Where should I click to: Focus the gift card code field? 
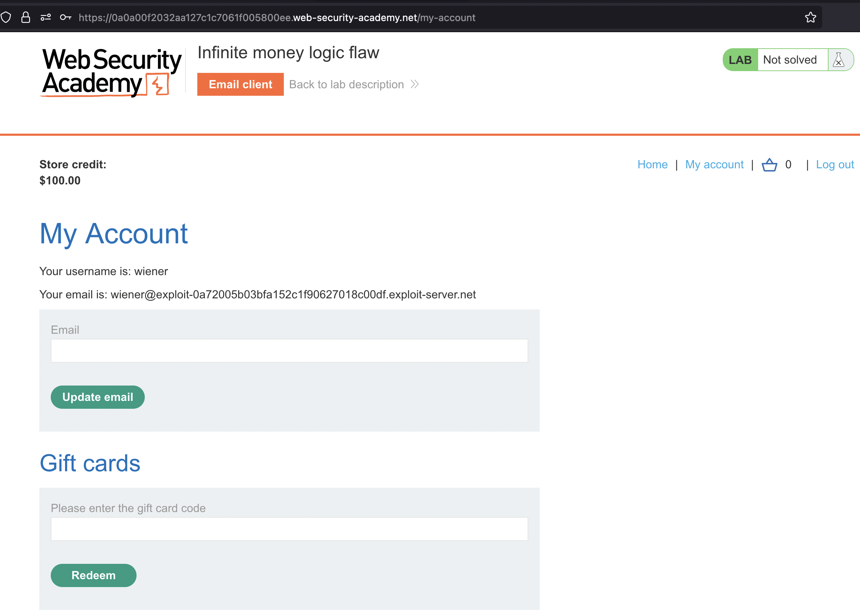click(289, 529)
